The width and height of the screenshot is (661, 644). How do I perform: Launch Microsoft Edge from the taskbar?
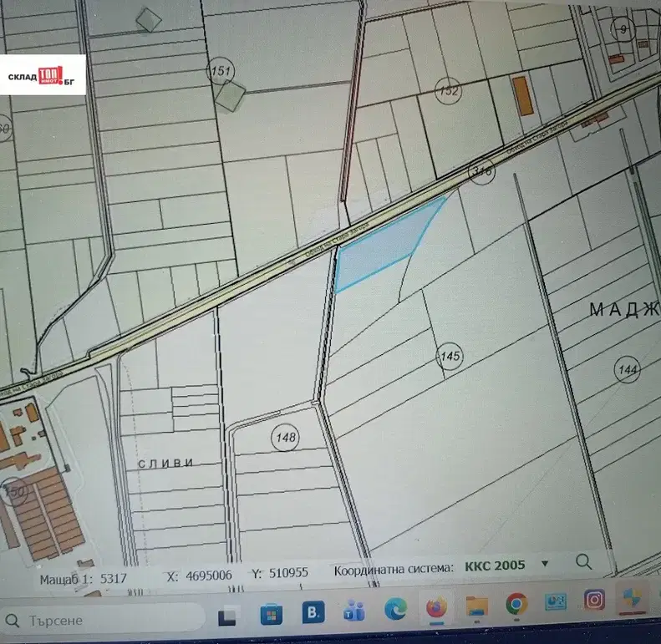[395, 609]
